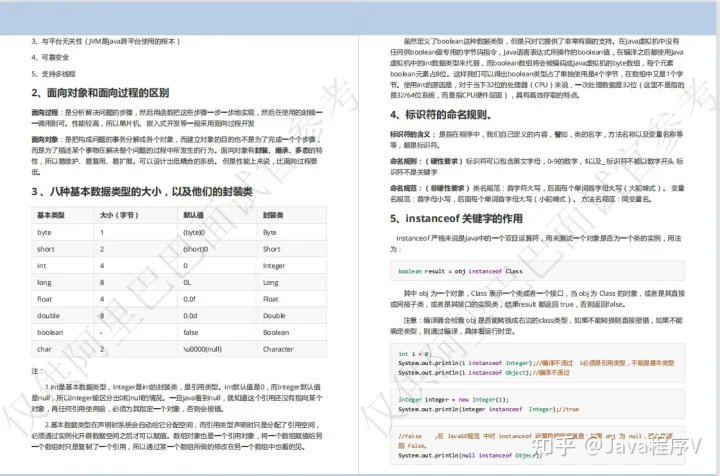The height and width of the screenshot is (476, 720).
Task: Click the code line "int i = 0;"
Action: point(415,354)
